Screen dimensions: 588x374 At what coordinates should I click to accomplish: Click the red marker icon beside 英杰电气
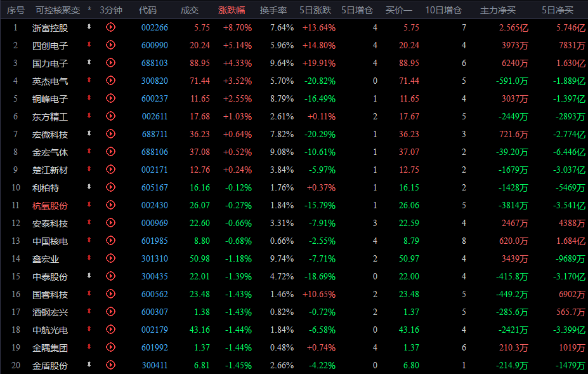tap(89, 79)
